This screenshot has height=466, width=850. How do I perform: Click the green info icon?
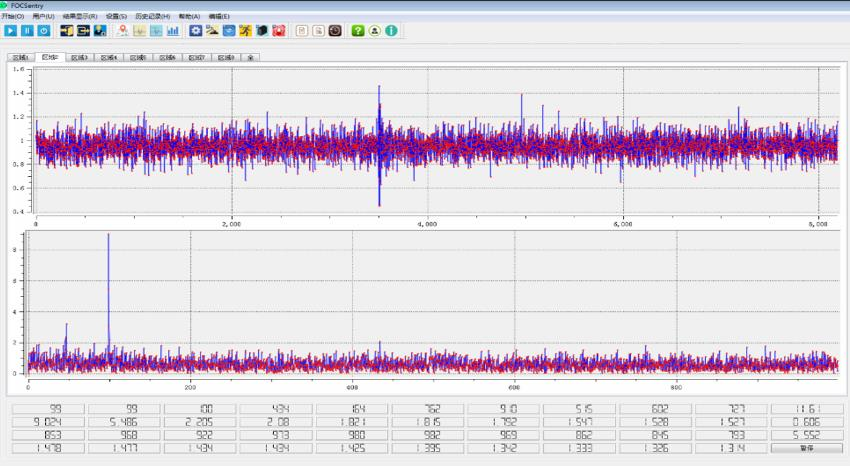coord(391,31)
